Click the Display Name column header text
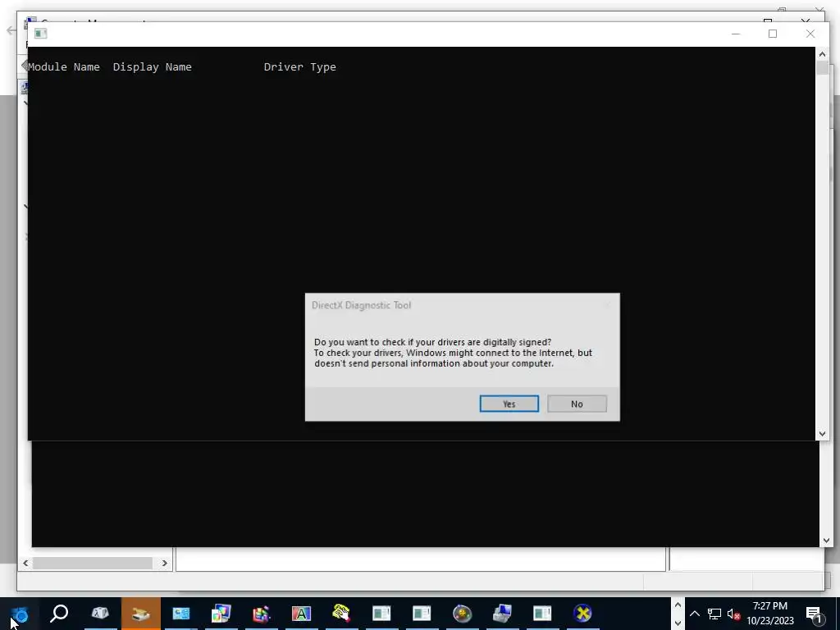This screenshot has width=840, height=630. pyautogui.click(x=152, y=67)
